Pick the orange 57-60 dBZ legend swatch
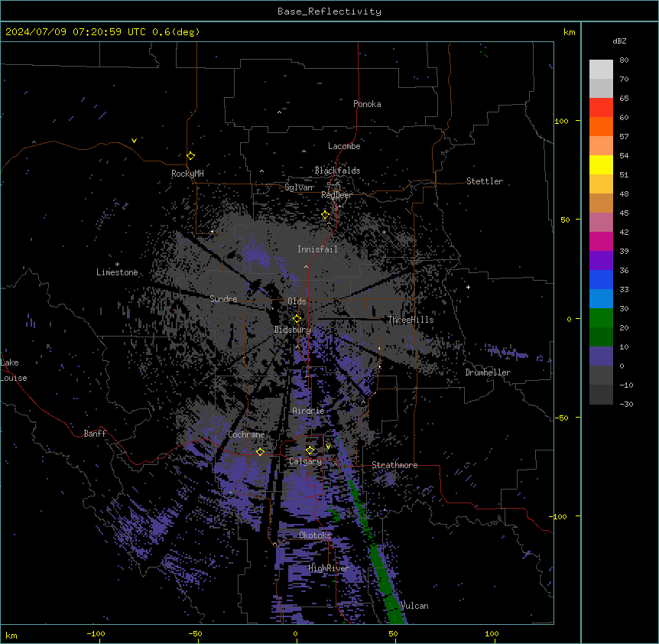Viewport: 659px width, 644px height. tap(601, 126)
